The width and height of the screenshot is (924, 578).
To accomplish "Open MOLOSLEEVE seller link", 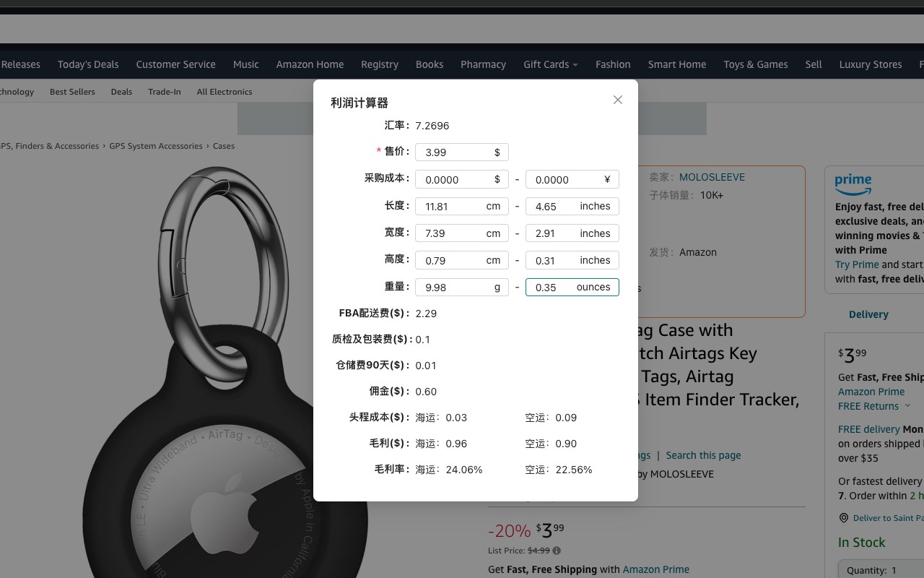I will 712,177.
